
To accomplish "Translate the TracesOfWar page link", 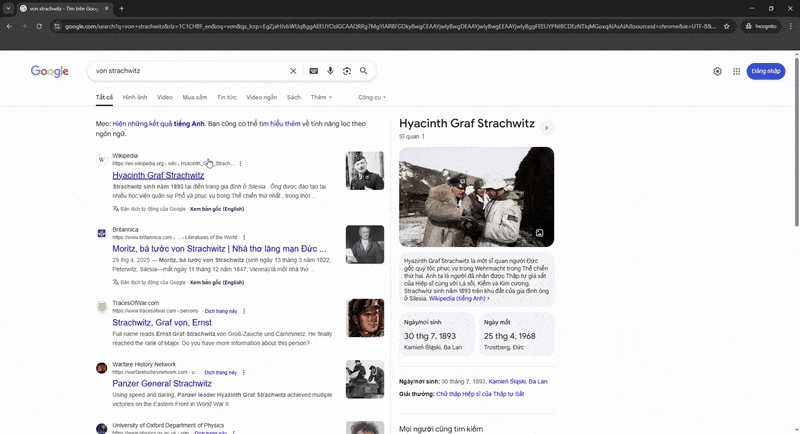I will pyautogui.click(x=221, y=311).
